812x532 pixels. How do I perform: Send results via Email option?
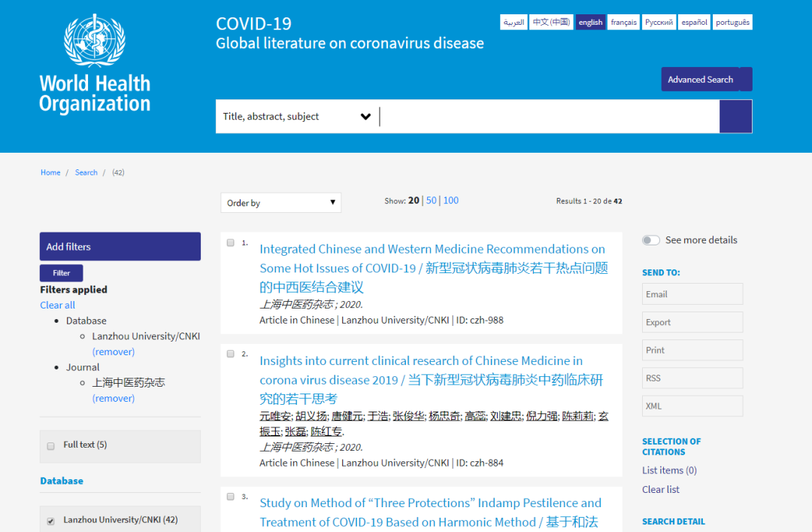(692, 294)
